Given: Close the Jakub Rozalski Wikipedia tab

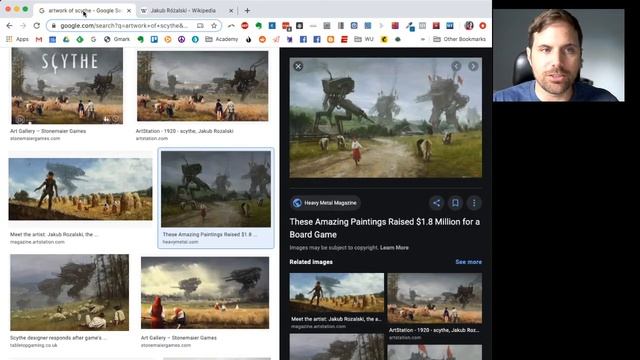Looking at the screenshot, I should (x=231, y=11).
